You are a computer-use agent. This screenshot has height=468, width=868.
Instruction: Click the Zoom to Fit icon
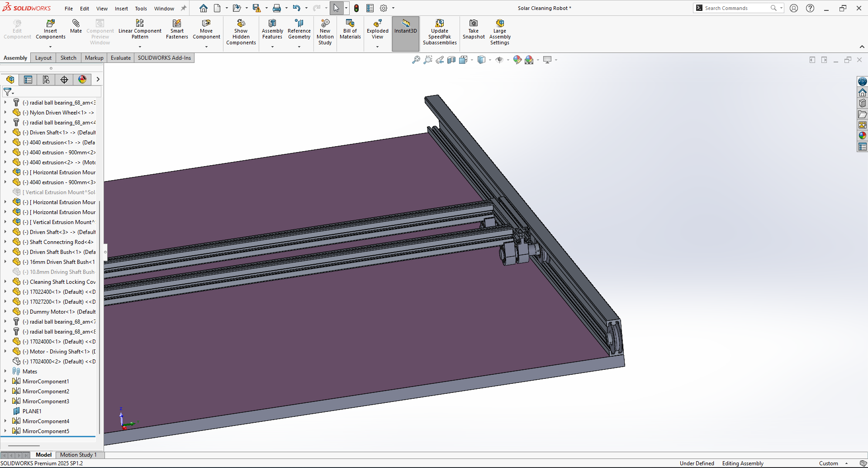(416, 60)
